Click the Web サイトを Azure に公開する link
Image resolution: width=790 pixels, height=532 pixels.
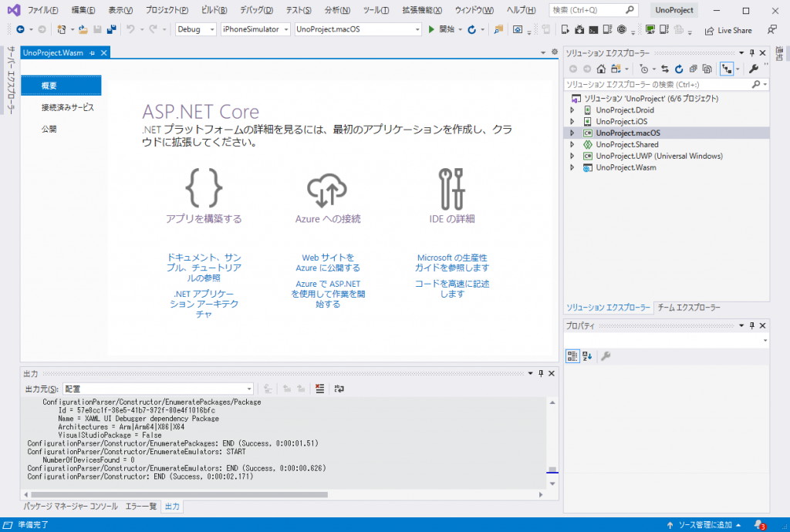pyautogui.click(x=328, y=262)
